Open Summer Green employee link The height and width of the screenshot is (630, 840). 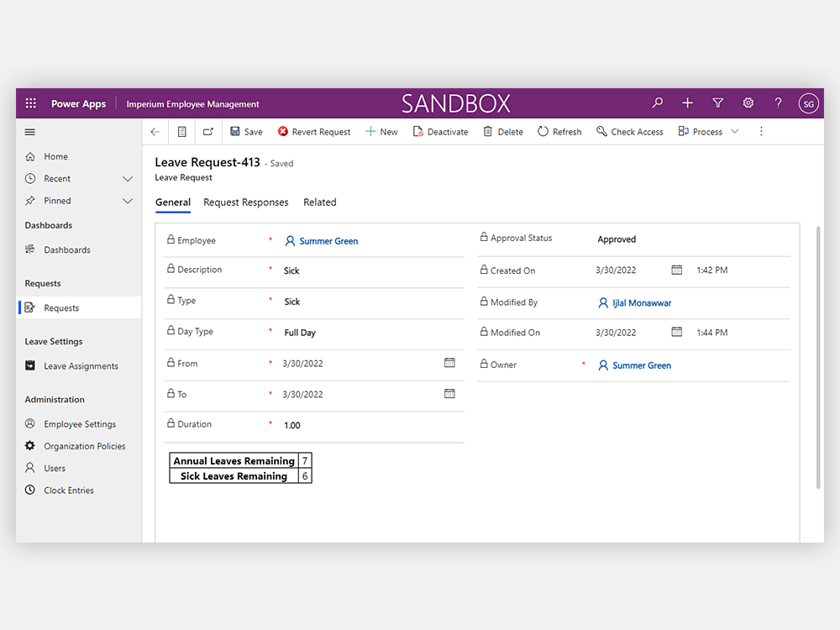click(x=328, y=241)
